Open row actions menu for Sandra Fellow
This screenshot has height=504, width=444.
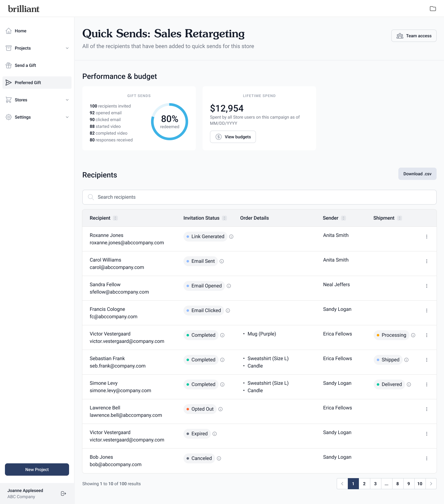click(x=427, y=286)
